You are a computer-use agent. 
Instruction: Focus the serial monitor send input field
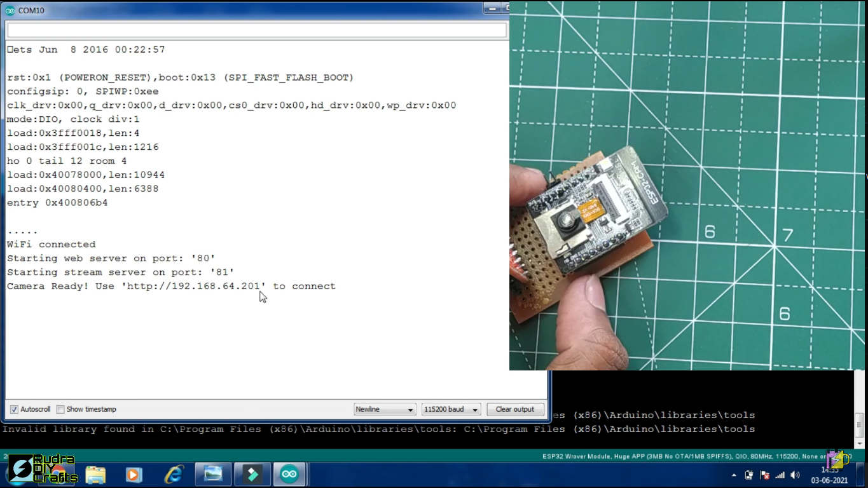257,30
